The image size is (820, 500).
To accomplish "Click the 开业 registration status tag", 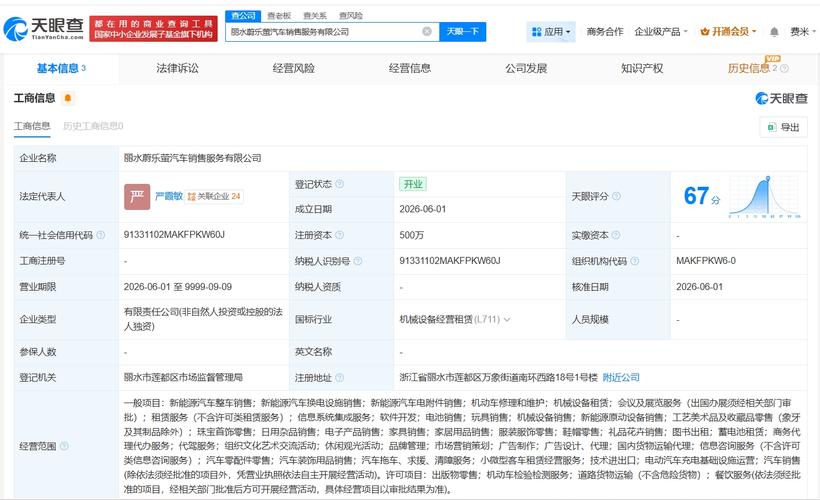I will pos(413,184).
